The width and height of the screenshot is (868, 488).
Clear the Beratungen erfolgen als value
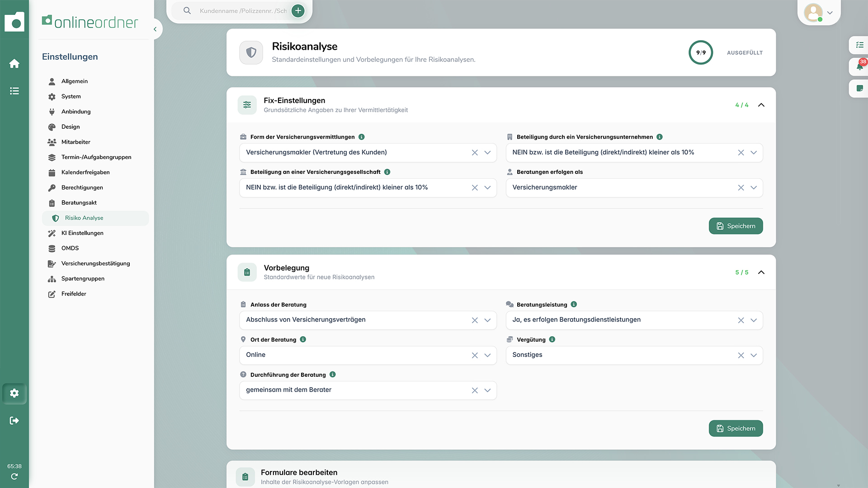[x=741, y=188]
